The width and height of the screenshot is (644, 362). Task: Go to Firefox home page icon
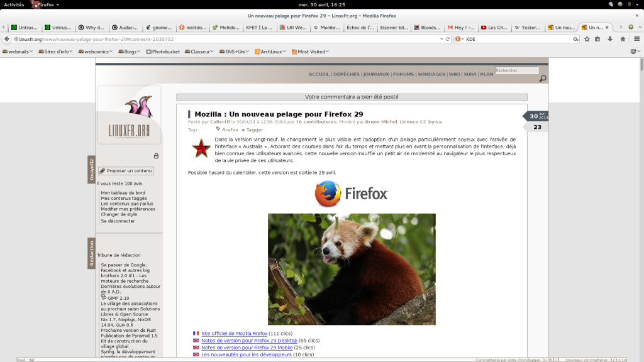click(622, 39)
